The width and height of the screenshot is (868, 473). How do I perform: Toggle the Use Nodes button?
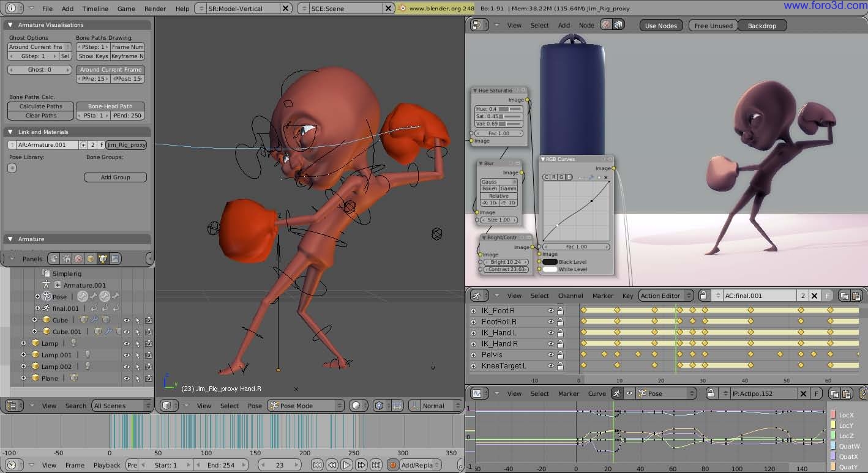point(660,26)
